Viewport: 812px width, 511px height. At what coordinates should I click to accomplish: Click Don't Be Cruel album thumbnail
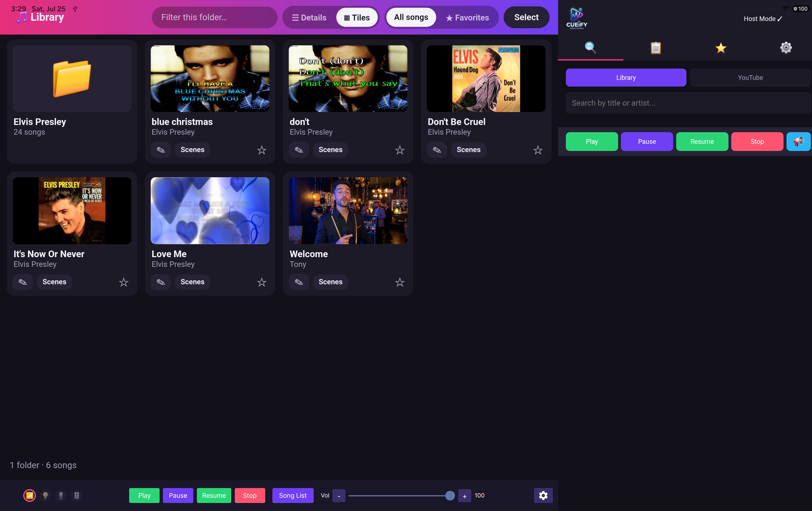point(486,79)
